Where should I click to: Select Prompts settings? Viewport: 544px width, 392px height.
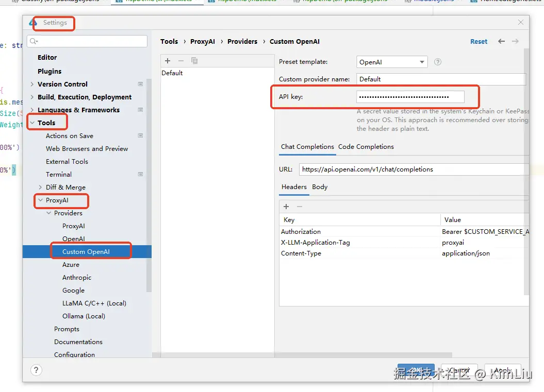(67, 329)
